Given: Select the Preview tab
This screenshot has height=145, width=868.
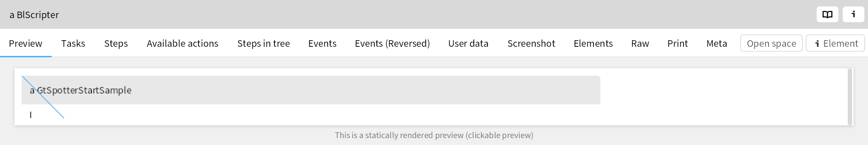Looking at the screenshot, I should (26, 43).
